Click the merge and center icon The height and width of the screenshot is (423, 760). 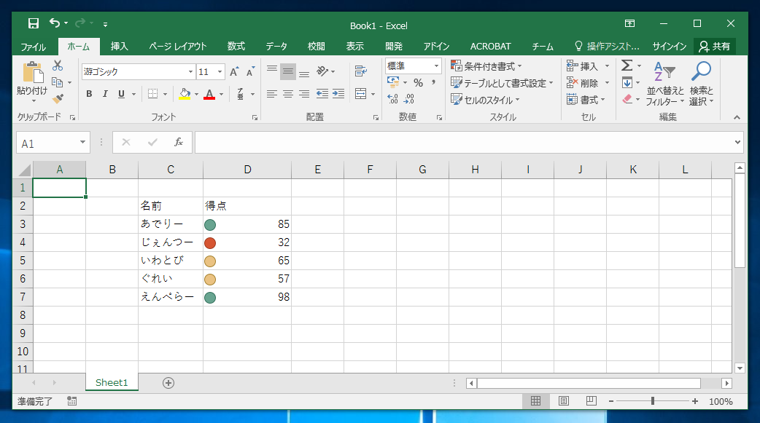coord(361,94)
